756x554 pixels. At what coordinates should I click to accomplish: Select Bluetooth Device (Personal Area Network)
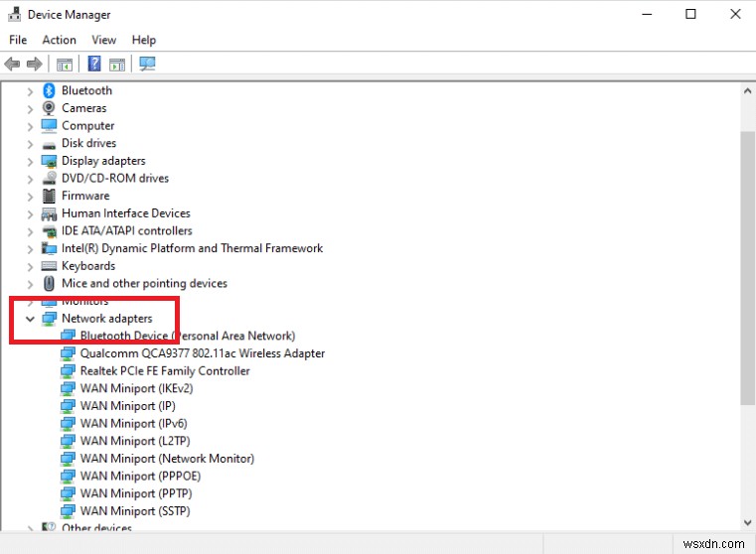(188, 336)
